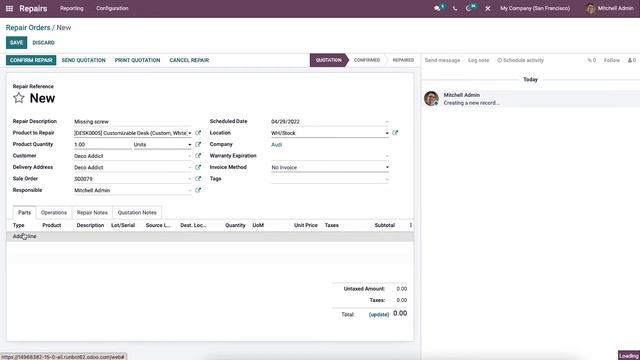Expand the Product to Repair dropdown
The width and height of the screenshot is (640, 360).
pyautogui.click(x=190, y=133)
